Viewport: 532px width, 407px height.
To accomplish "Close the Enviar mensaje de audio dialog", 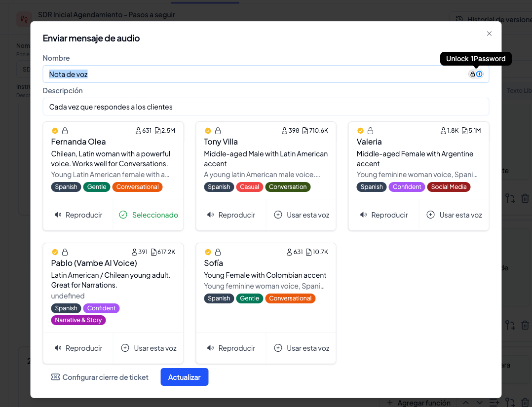I will coord(489,34).
